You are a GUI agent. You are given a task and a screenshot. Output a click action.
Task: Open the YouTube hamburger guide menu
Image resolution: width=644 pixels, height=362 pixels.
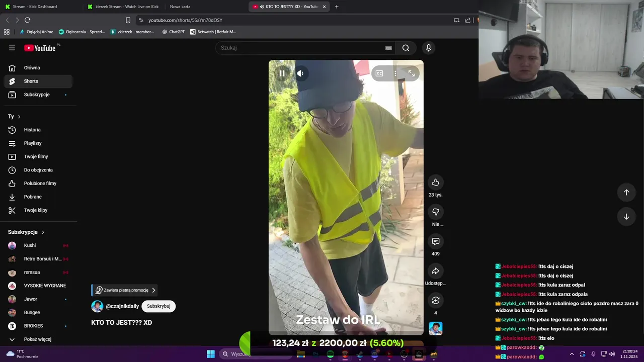pyautogui.click(x=12, y=48)
